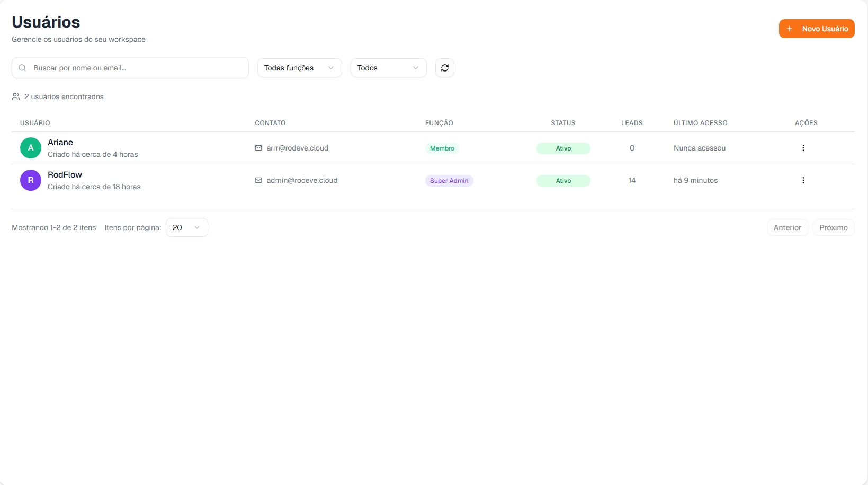Image resolution: width=868 pixels, height=485 pixels.
Task: Open the Todos status filter dropdown
Action: [388, 68]
